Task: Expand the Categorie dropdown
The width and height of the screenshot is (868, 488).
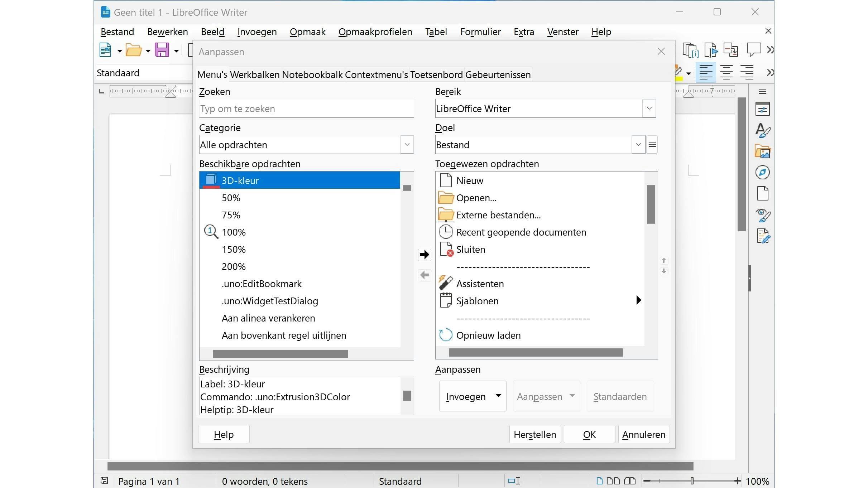Action: (407, 145)
